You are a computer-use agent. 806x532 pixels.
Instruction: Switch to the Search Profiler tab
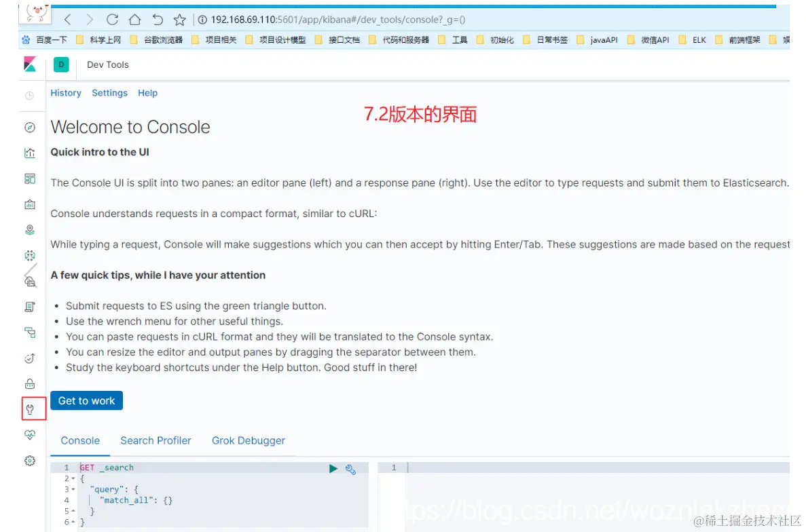pyautogui.click(x=155, y=440)
